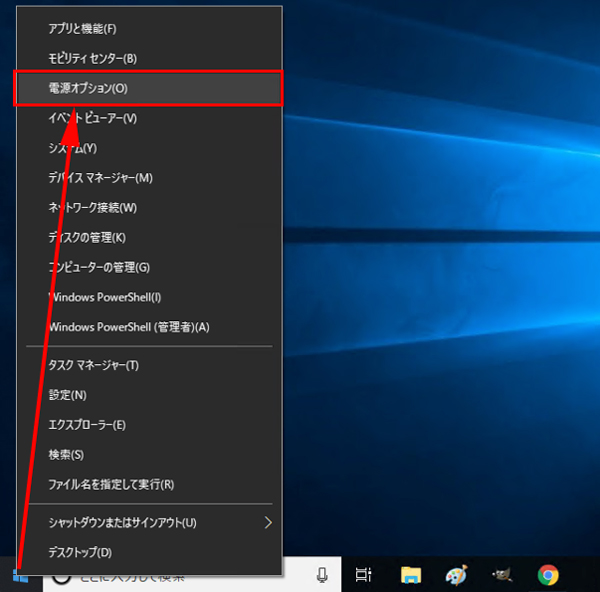Image resolution: width=600 pixels, height=592 pixels.
Task: Open タスク マネージャー(T)
Action: [149, 365]
